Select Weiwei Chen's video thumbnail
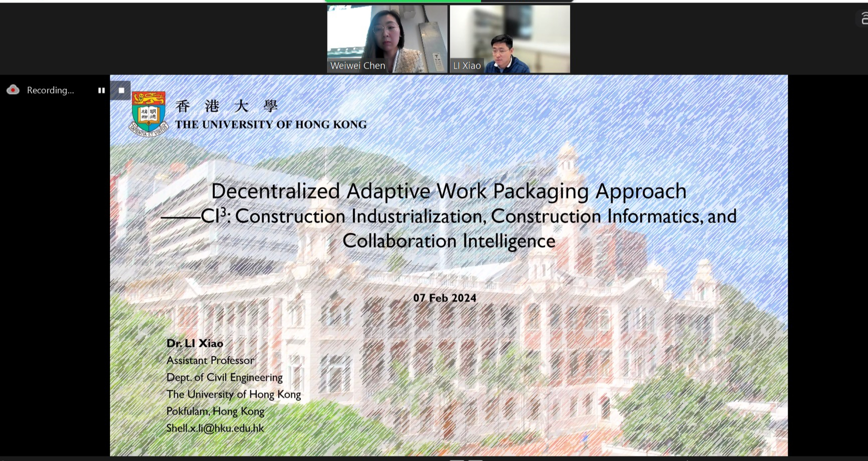 [387, 35]
